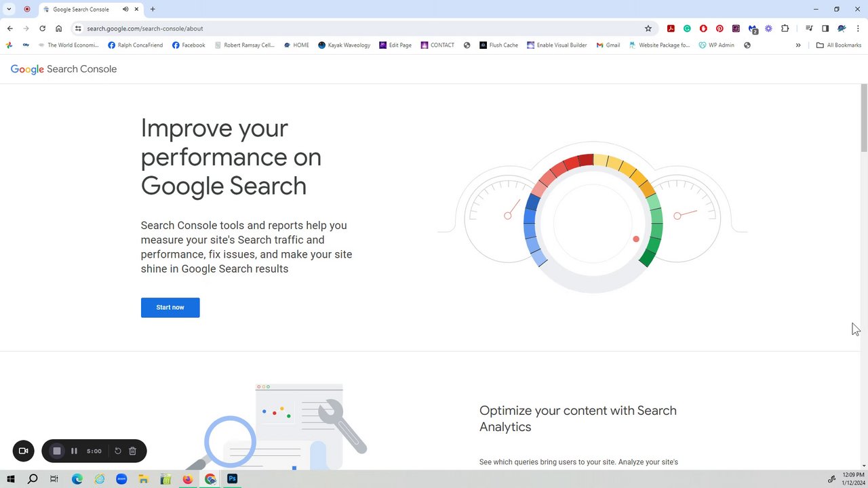
Task: Open the Extensions puzzle piece menu
Action: coord(785,28)
